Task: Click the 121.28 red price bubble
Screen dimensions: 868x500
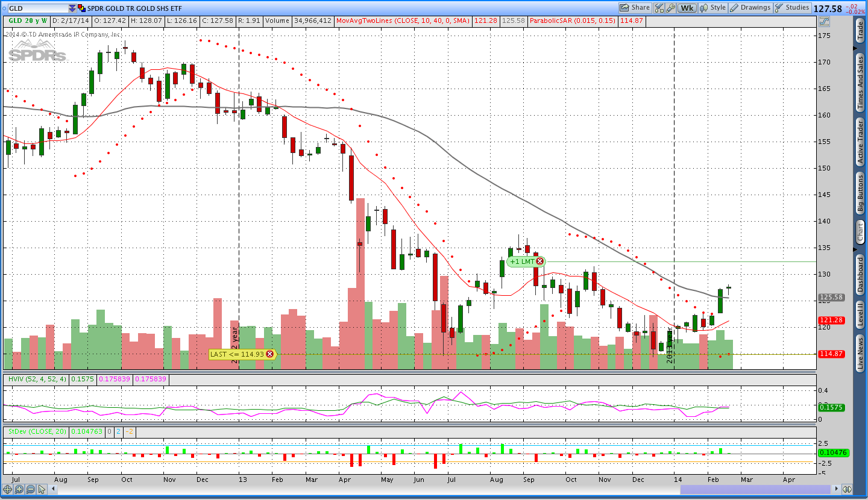Action: click(831, 320)
